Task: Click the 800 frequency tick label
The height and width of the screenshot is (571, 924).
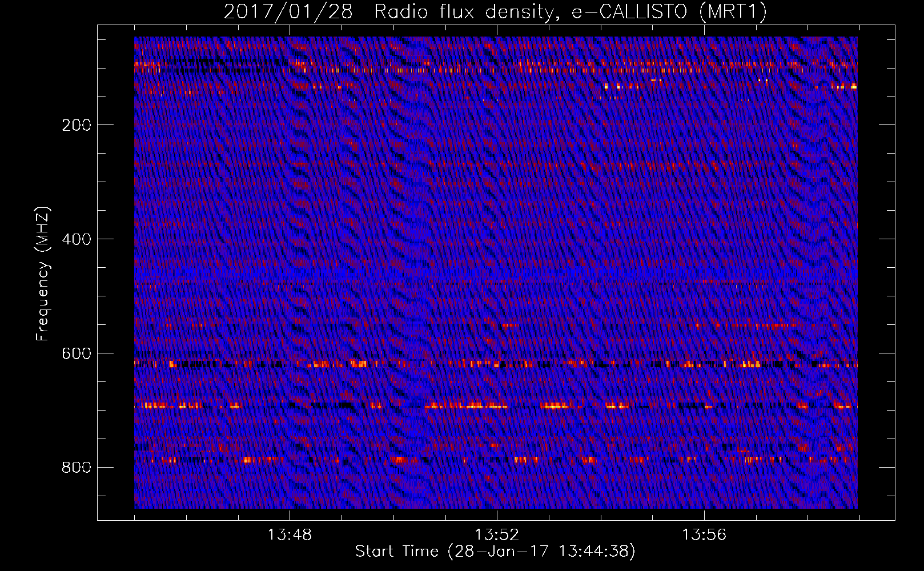Action: (77, 468)
